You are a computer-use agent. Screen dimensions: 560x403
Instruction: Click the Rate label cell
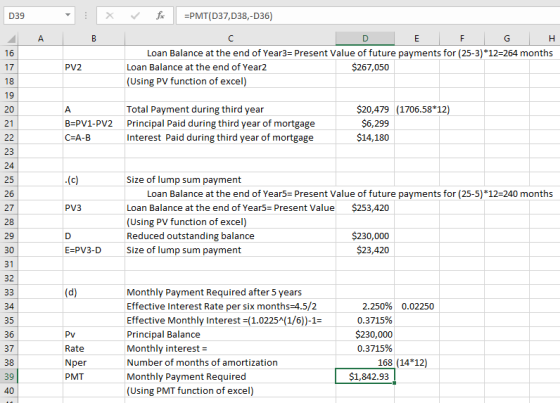click(94, 349)
